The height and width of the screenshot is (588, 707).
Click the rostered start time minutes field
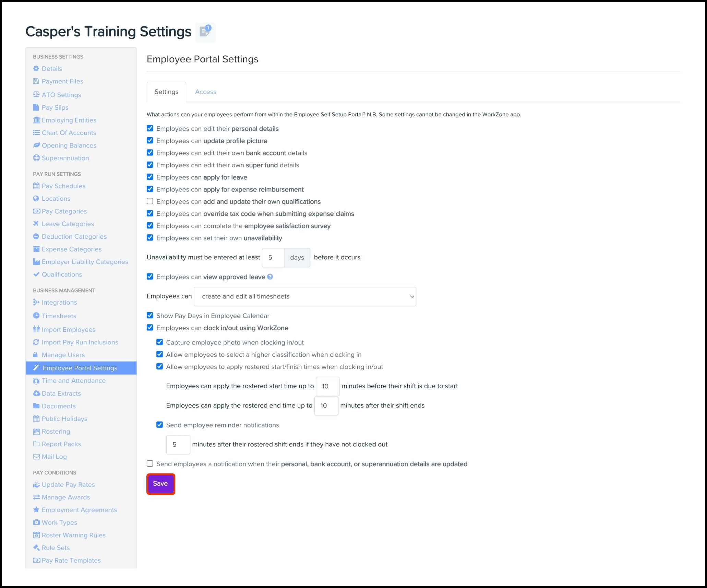pos(327,386)
